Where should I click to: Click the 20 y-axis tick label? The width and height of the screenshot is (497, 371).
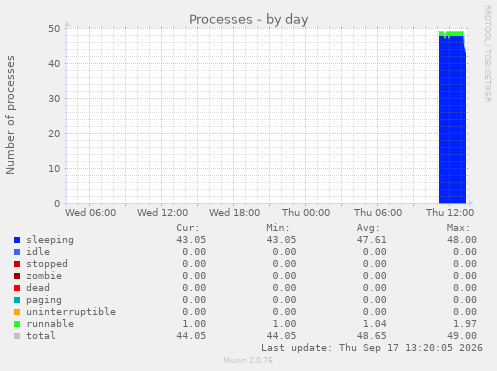[54, 134]
